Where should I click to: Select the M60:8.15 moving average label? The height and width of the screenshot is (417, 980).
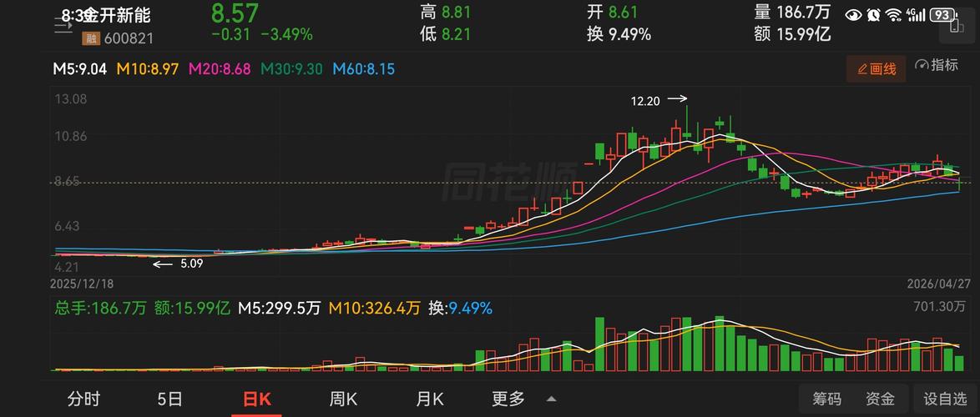(x=364, y=69)
